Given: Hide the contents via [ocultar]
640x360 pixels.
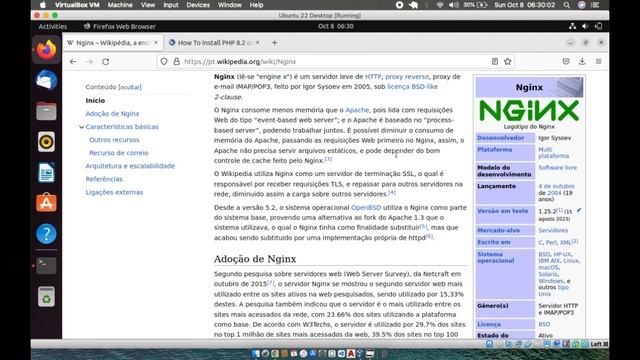Looking at the screenshot, I should (130, 87).
